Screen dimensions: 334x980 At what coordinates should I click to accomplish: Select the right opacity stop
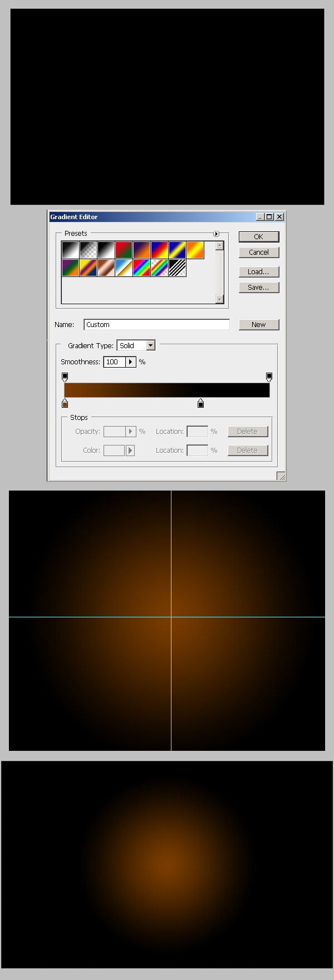pyautogui.click(x=269, y=377)
